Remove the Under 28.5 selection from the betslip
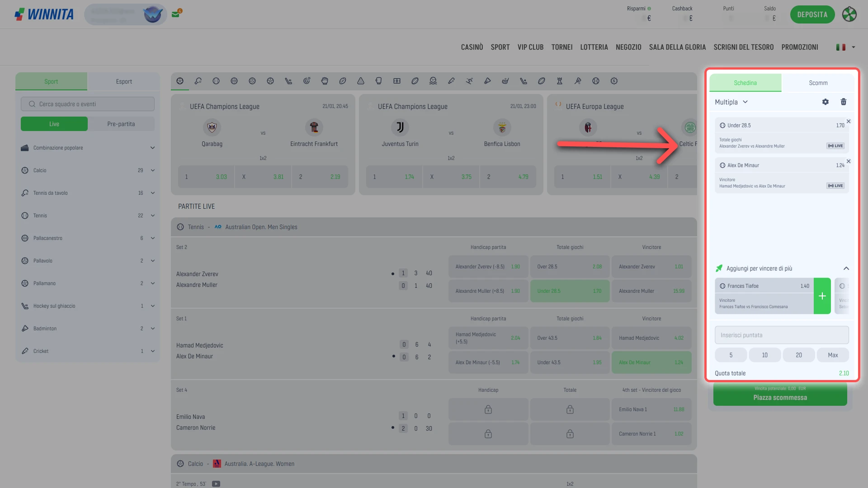The height and width of the screenshot is (488, 868). pyautogui.click(x=849, y=121)
